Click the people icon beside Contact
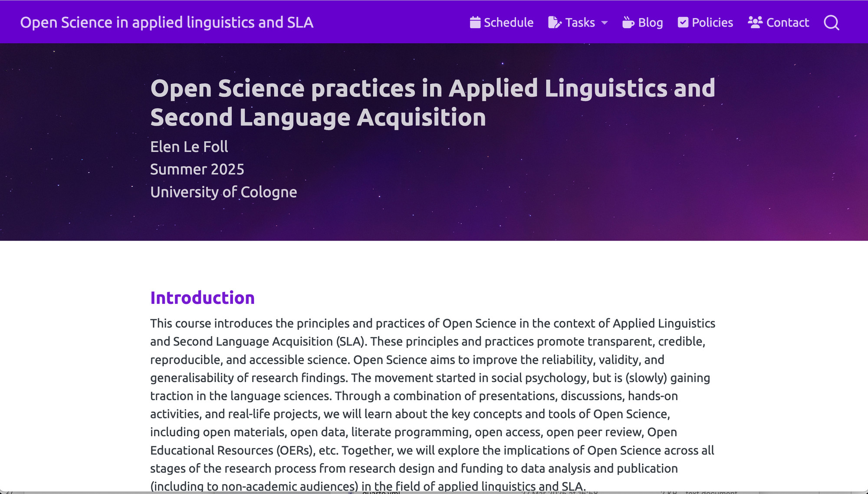Screen dimensions: 868x494 (755, 22)
